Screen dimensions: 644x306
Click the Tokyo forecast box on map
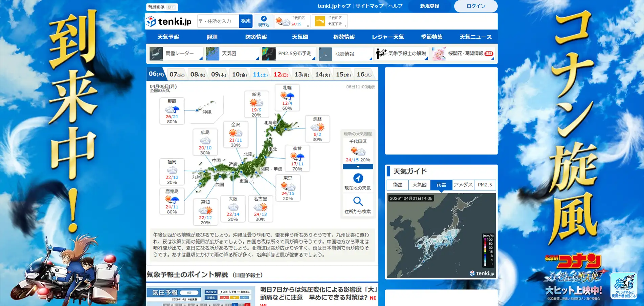tap(288, 188)
